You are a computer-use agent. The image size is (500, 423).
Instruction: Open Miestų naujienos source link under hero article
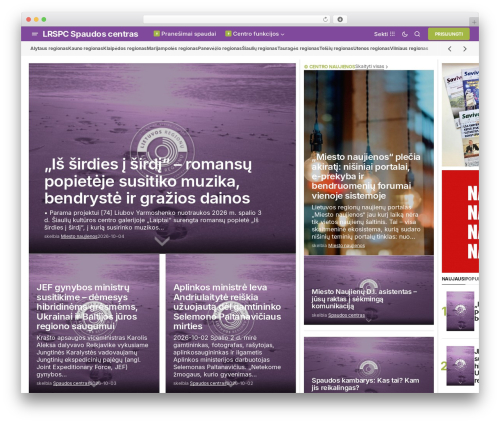(x=79, y=236)
